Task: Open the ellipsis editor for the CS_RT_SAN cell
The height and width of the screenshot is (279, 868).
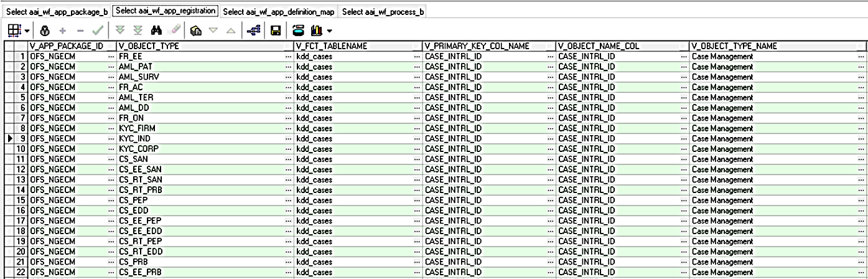Action: (288, 179)
